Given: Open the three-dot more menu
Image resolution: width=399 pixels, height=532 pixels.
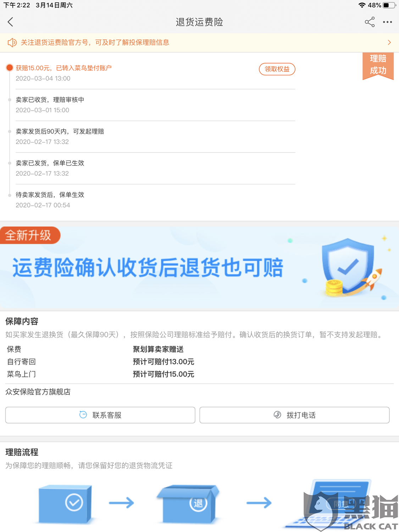Looking at the screenshot, I should pyautogui.click(x=387, y=22).
